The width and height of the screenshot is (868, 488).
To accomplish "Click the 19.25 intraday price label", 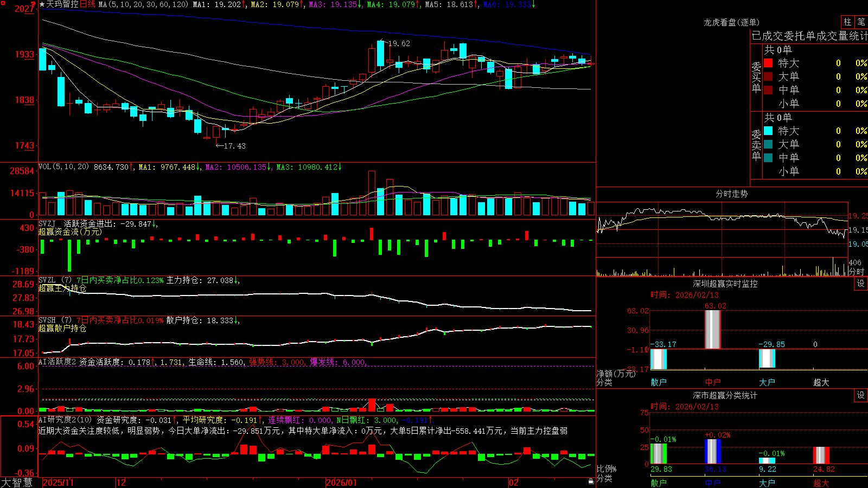I will (x=858, y=216).
